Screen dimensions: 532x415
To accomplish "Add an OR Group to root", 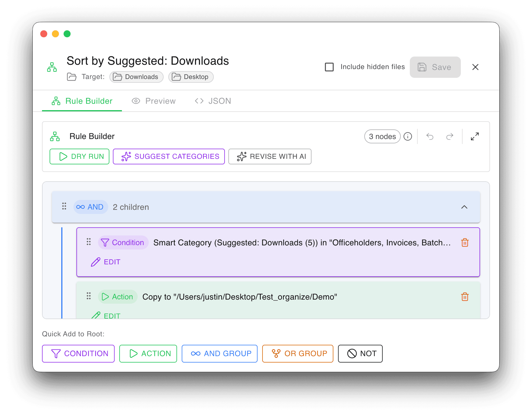I will pos(298,354).
